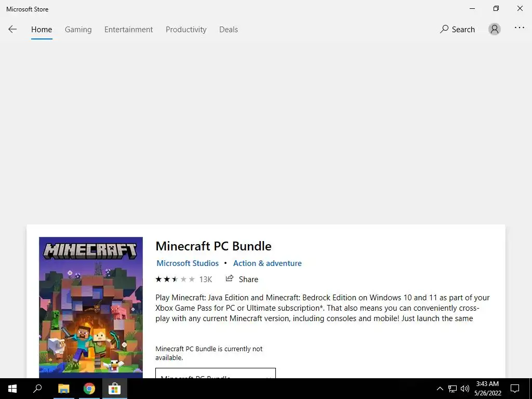The width and height of the screenshot is (532, 399).
Task: Open the Home tab
Action: coord(42,30)
